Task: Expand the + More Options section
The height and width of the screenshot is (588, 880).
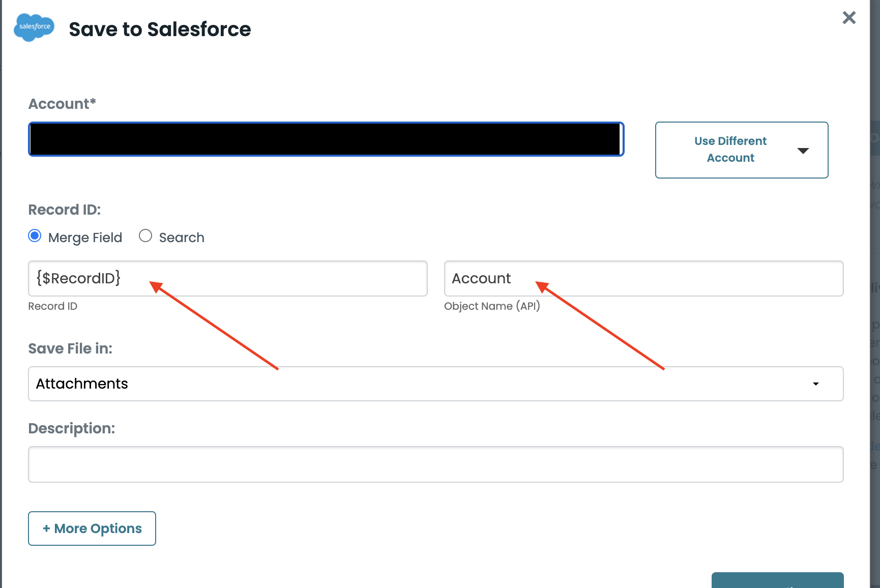Action: pos(92,528)
